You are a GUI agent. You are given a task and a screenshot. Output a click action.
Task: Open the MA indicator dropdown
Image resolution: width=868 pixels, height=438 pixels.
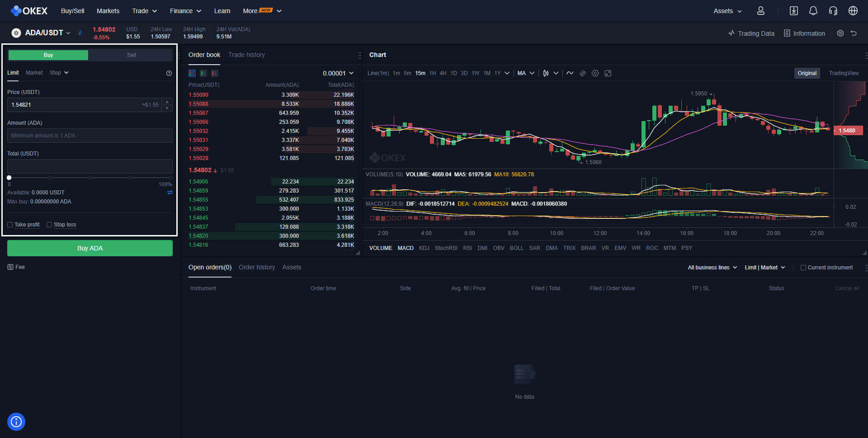tap(526, 73)
